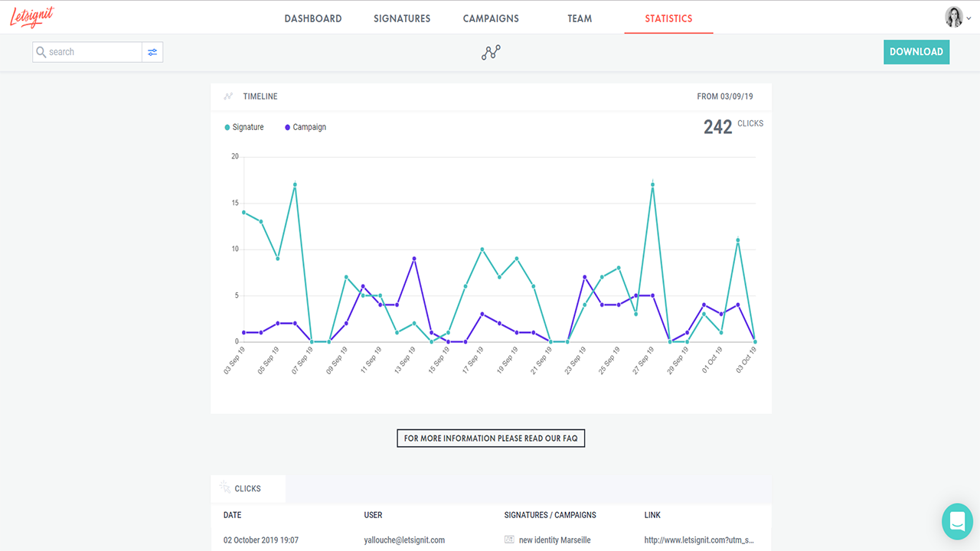Click the read our FAQ button
The image size is (980, 551).
click(x=491, y=439)
